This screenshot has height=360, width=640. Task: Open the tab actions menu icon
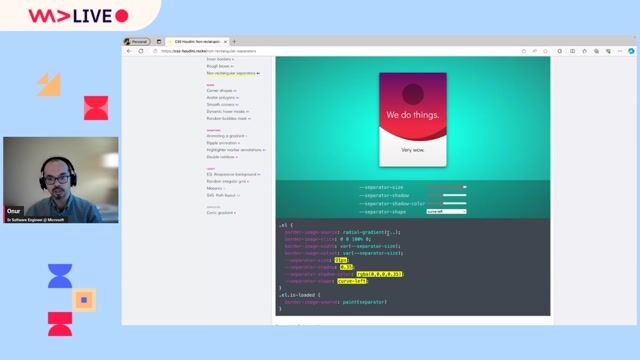tap(159, 42)
